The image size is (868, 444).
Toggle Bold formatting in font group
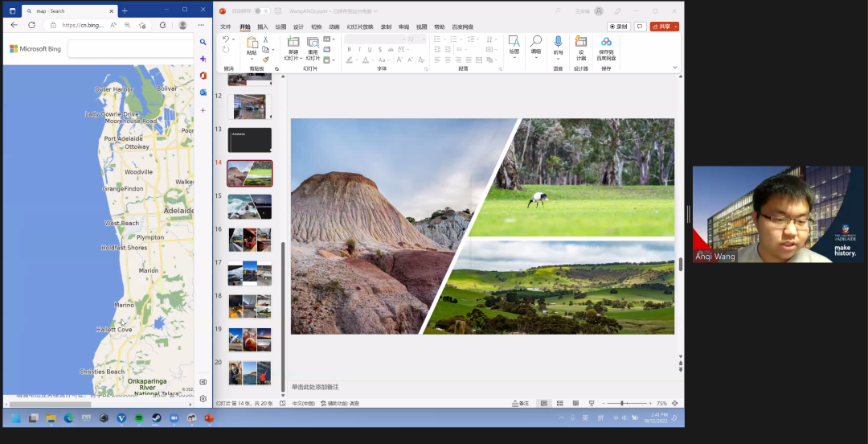tap(349, 49)
